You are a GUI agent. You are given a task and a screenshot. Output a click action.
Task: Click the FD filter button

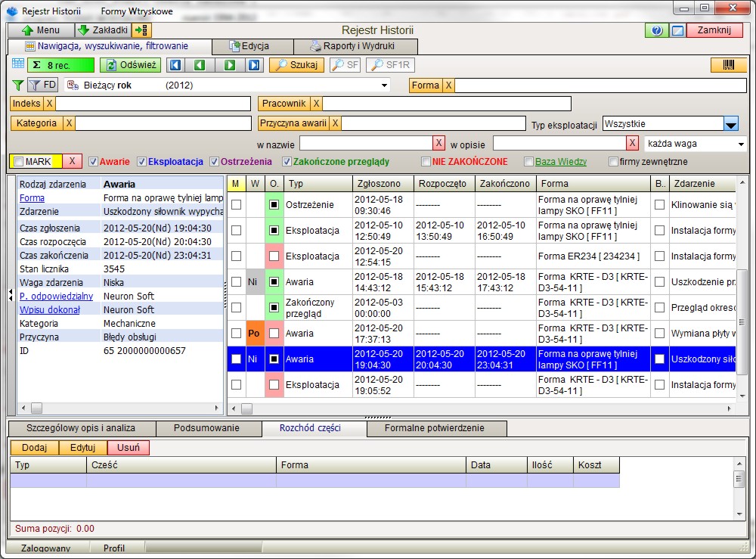coord(43,85)
